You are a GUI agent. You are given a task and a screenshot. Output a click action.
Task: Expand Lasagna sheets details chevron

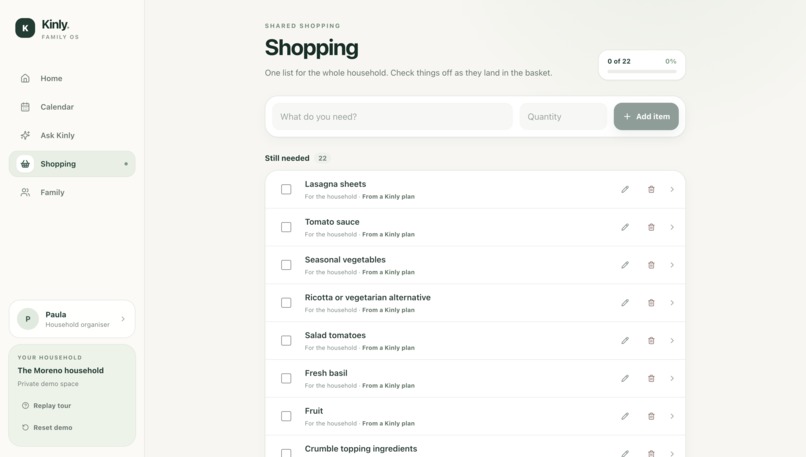(x=672, y=190)
